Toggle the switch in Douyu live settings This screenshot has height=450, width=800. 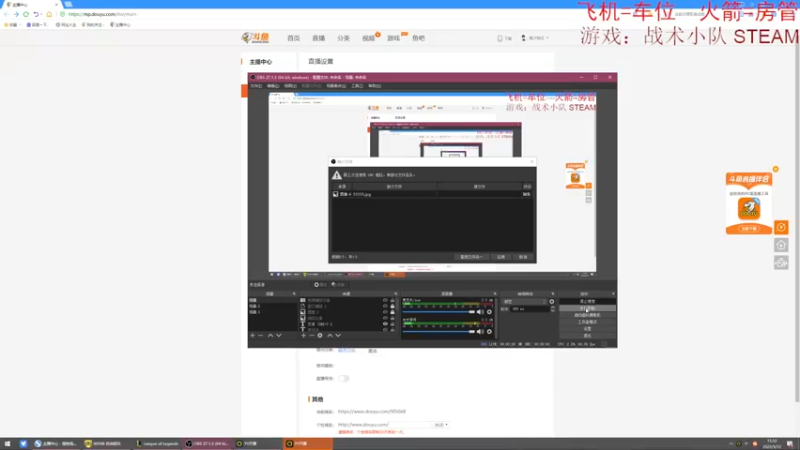point(343,379)
